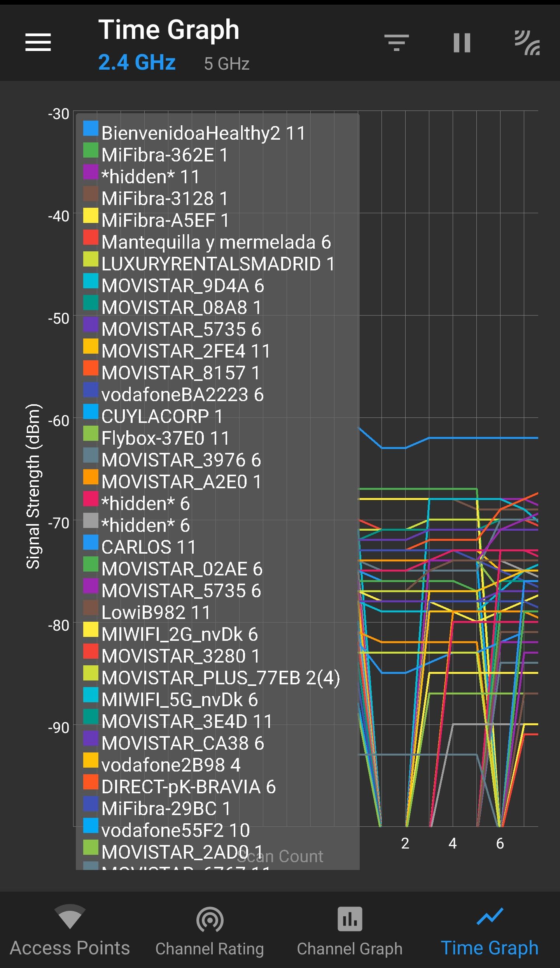Open the Channel Graph tab
560x968 pixels.
tap(350, 930)
